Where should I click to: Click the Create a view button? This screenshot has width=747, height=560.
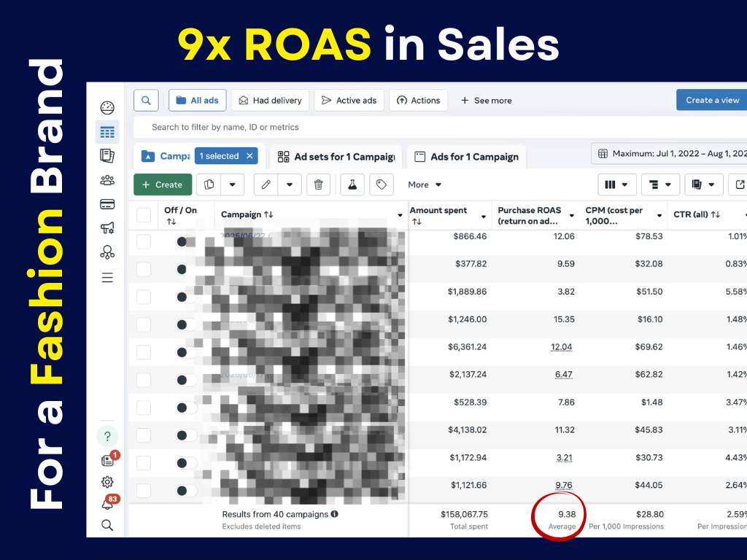[x=711, y=101]
